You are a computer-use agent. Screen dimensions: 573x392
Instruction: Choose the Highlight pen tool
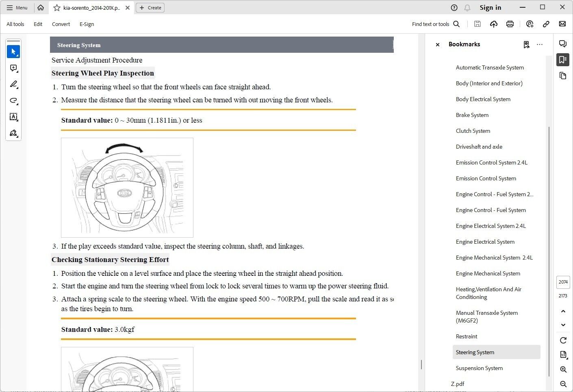tap(13, 84)
